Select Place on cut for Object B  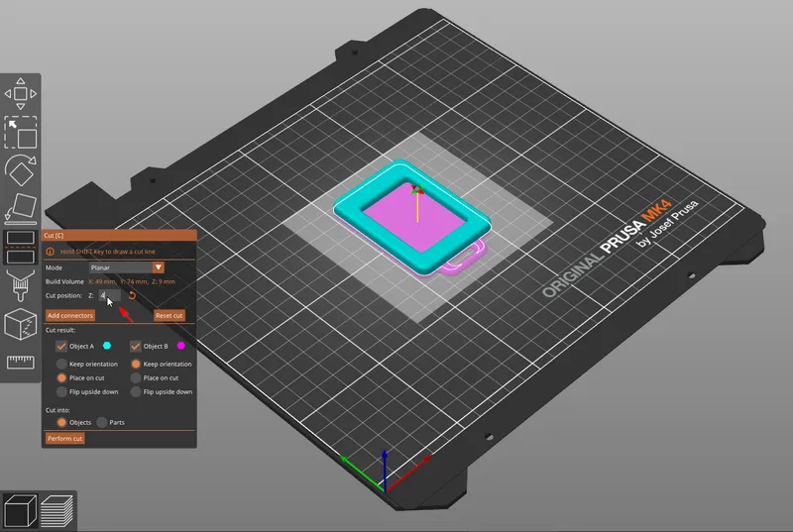point(136,377)
